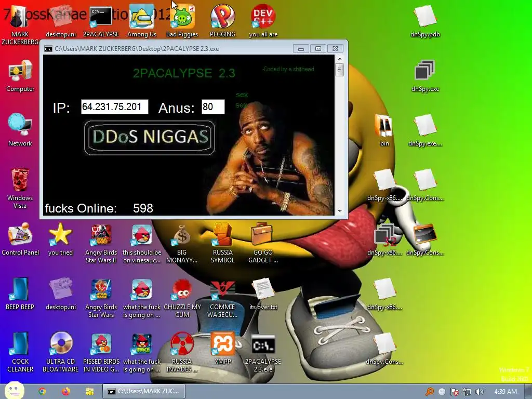Viewport: 532px width, 399px height.
Task: Select the 2PACALYPSE 2.3.exe file icon
Action: (263, 345)
